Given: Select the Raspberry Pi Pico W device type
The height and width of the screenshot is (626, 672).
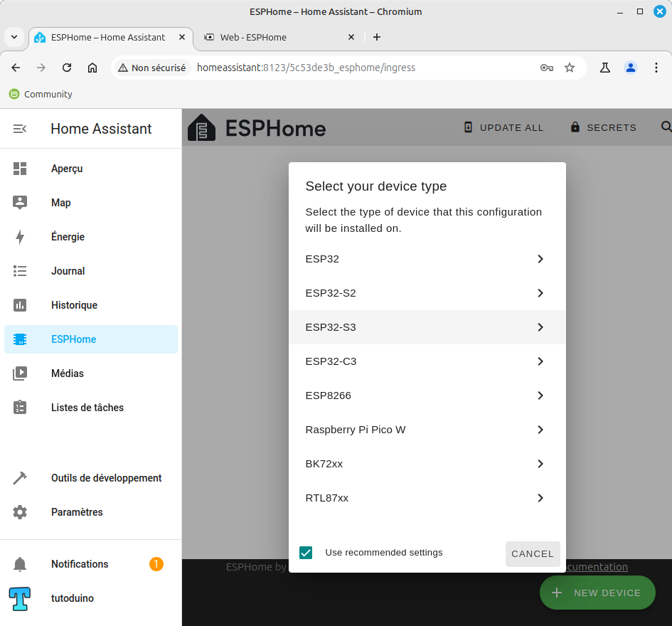Looking at the screenshot, I should click(427, 430).
